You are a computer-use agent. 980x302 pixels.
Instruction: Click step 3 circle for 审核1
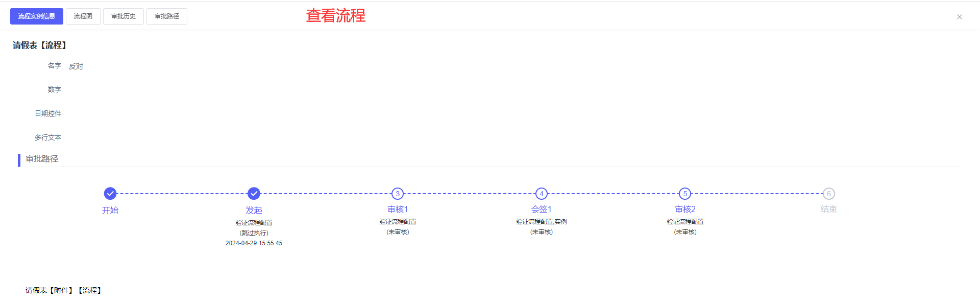coord(398,194)
